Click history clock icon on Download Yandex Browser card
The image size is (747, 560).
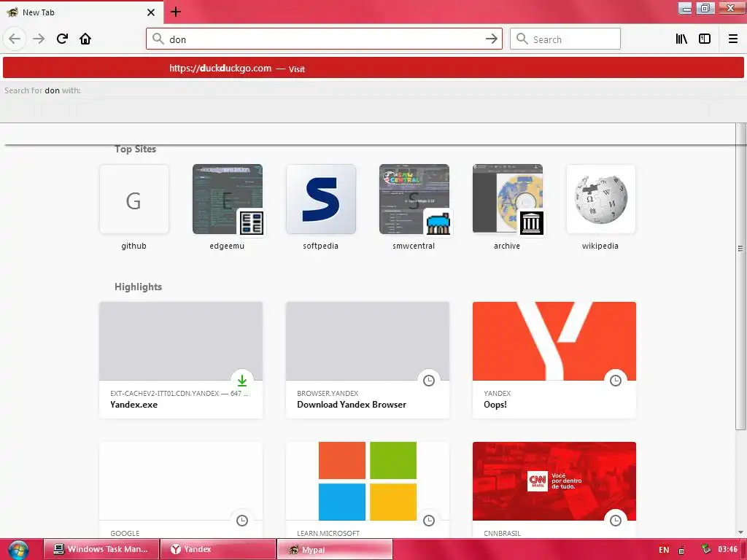coord(429,381)
